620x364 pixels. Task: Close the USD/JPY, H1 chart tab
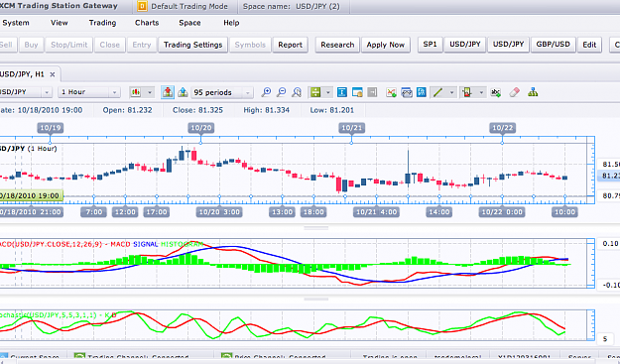tap(53, 74)
